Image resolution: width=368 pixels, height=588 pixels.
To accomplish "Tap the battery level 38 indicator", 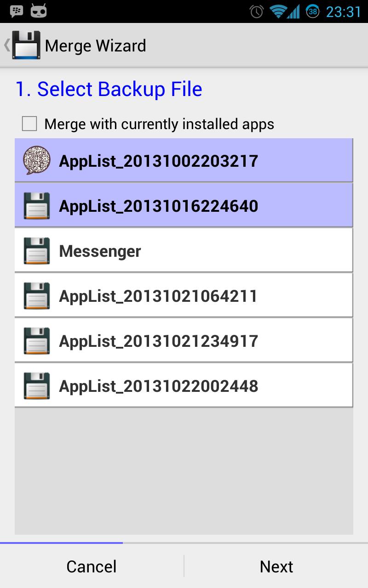I will pos(313,11).
